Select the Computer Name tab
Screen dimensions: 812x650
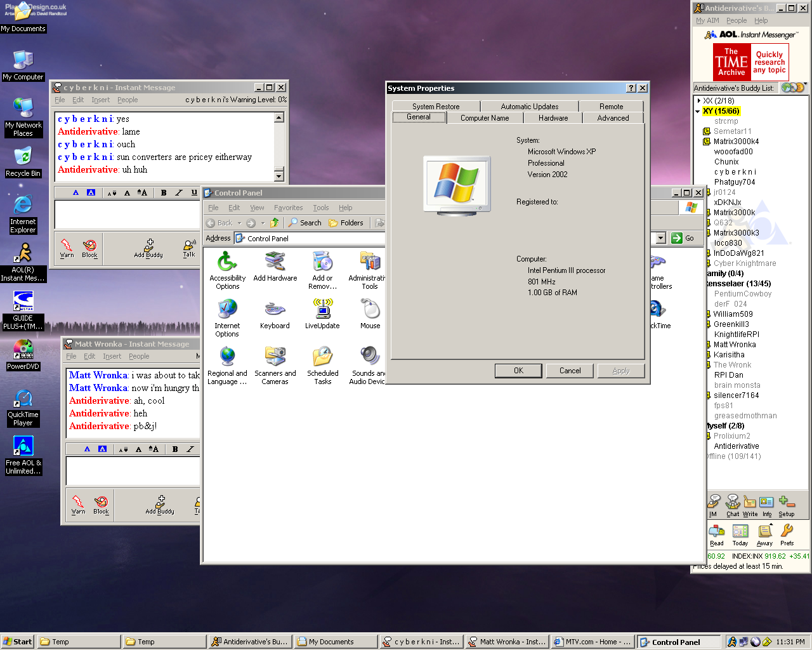coord(485,118)
